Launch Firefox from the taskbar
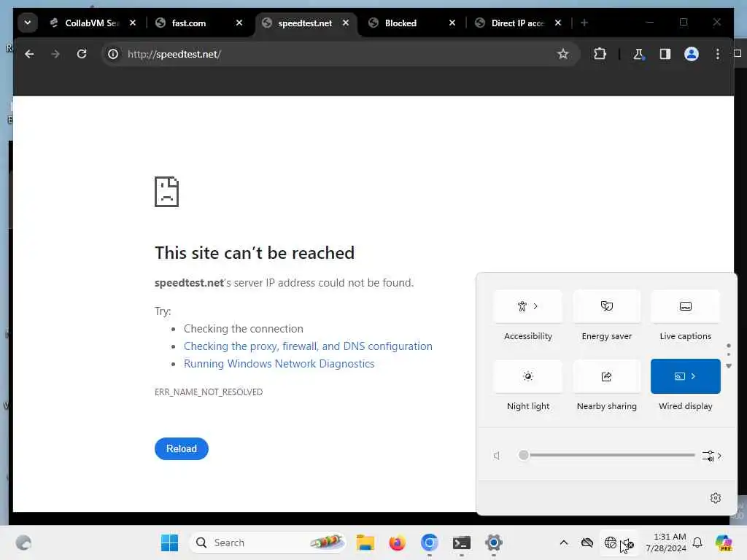747x560 pixels. coord(397,542)
